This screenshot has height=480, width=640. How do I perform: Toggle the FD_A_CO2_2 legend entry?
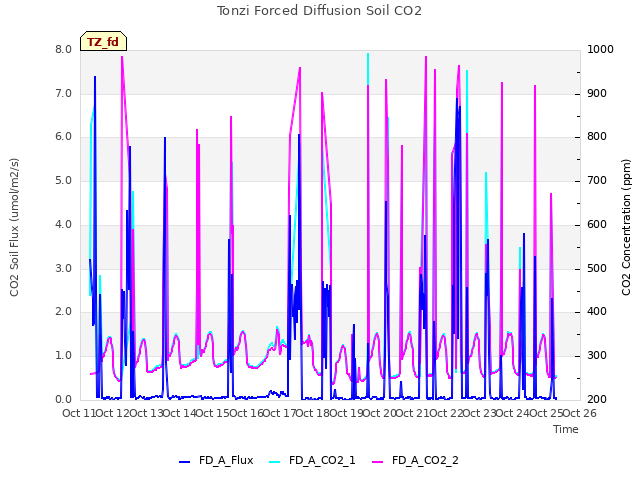[x=416, y=460]
